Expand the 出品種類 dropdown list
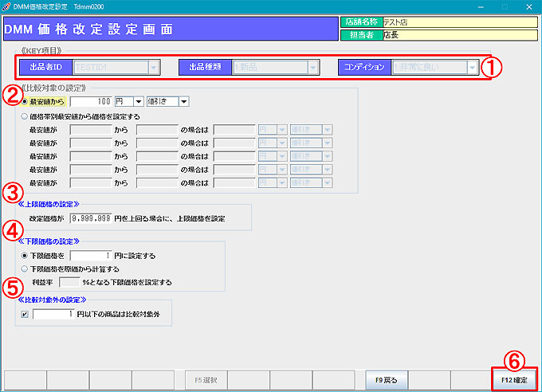Viewport: 542px width, 392px height. pos(313,68)
